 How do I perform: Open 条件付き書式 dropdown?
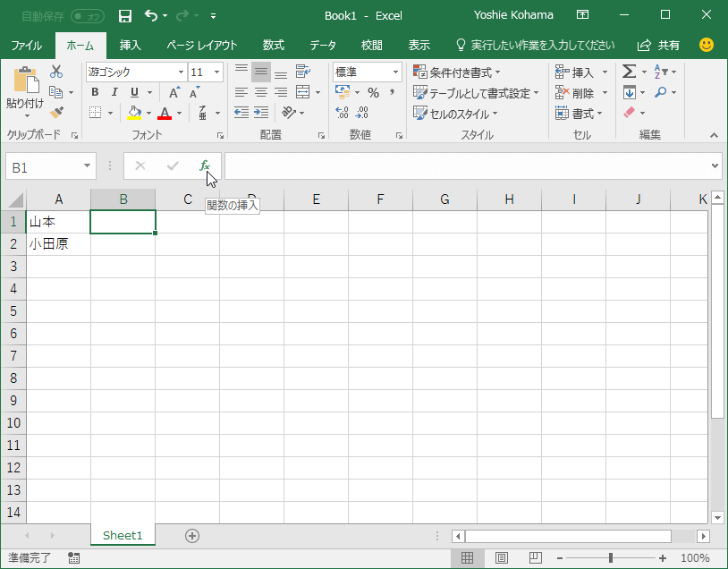[x=457, y=72]
